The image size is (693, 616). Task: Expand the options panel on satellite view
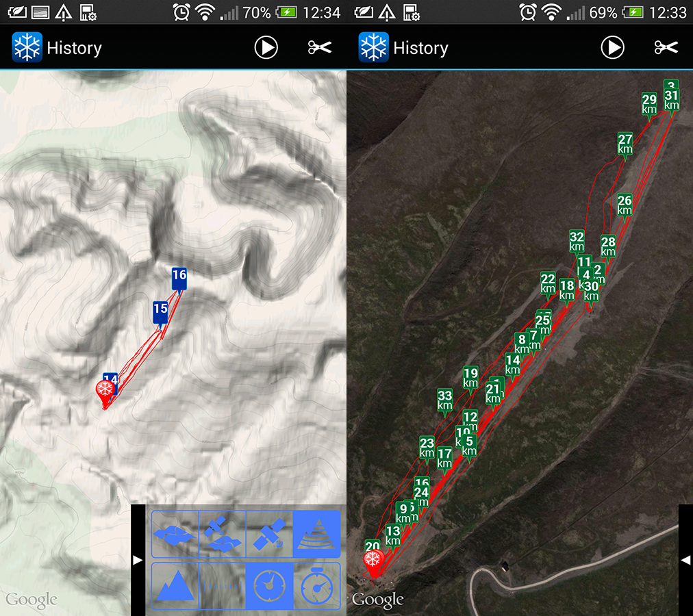pyautogui.click(x=685, y=560)
